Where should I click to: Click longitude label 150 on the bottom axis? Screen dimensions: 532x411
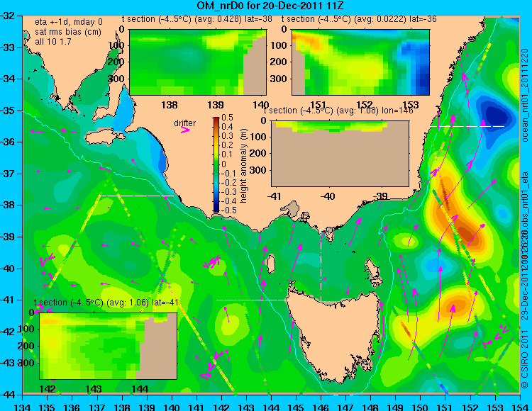421,407
